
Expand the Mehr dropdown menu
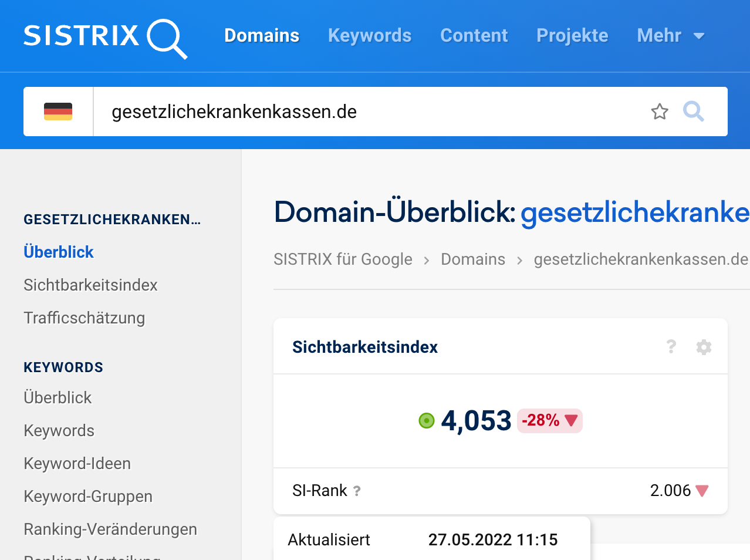tap(670, 36)
